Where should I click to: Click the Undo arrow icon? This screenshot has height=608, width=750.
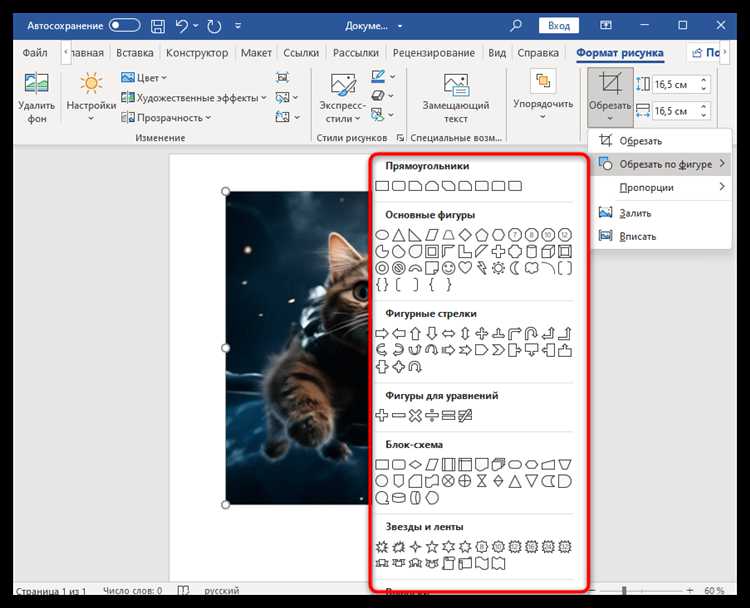(x=182, y=25)
